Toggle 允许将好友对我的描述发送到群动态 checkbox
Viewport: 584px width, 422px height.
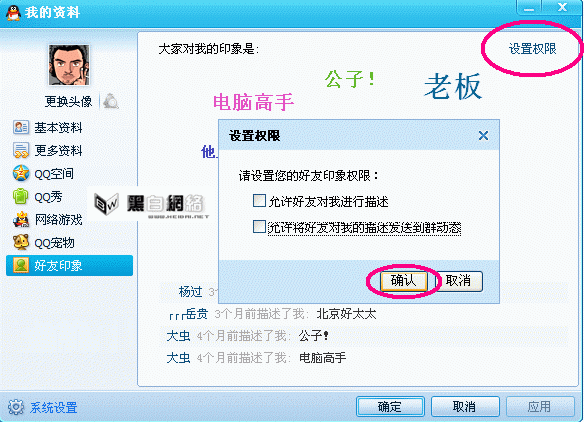point(259,227)
